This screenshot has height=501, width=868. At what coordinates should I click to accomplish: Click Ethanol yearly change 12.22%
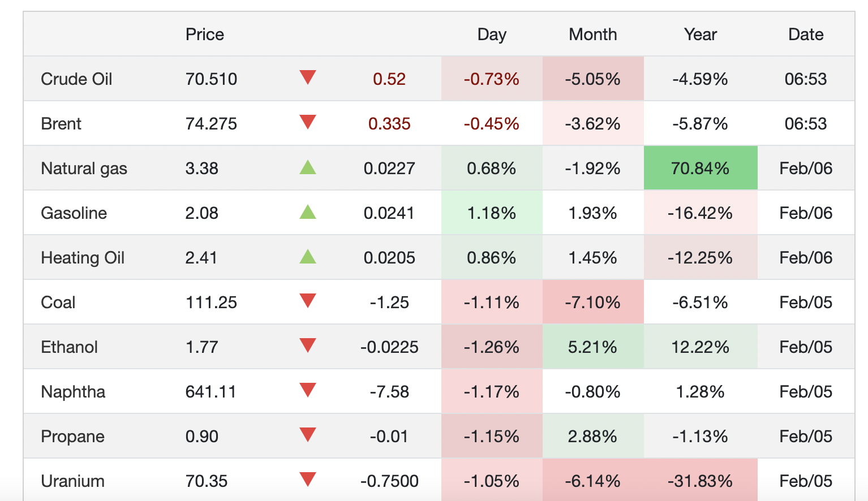pyautogui.click(x=701, y=347)
